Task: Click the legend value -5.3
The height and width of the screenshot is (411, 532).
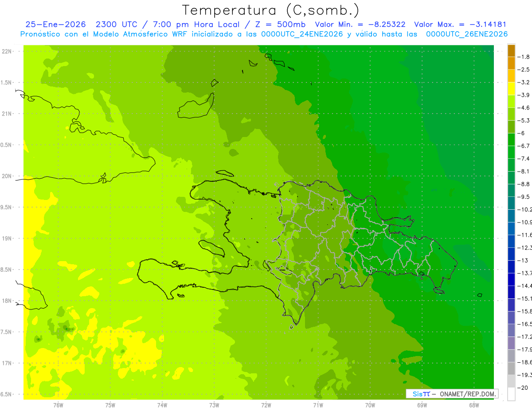Action: click(524, 121)
